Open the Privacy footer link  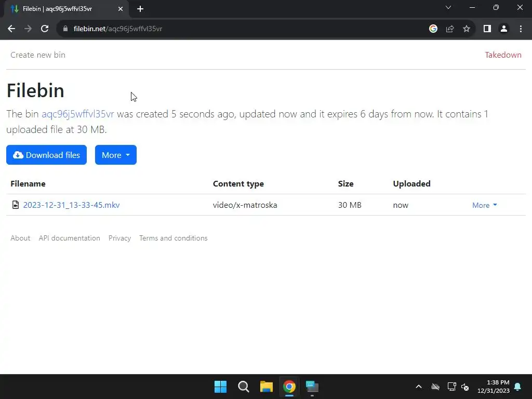click(120, 238)
